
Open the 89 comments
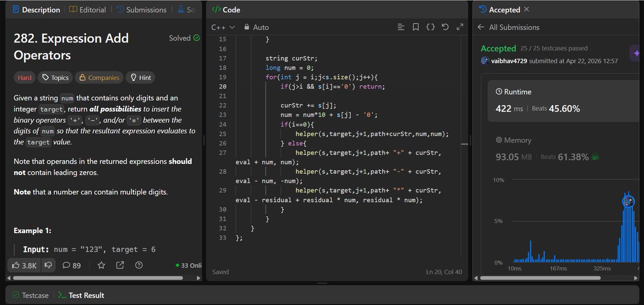(71, 265)
